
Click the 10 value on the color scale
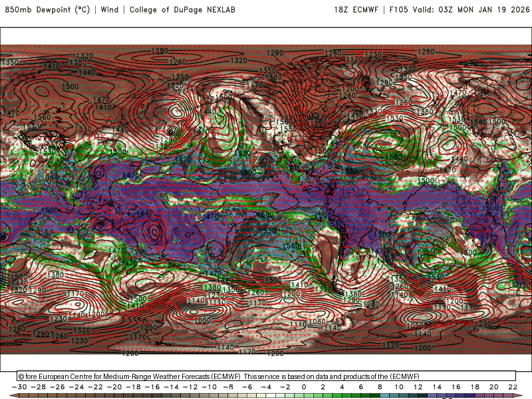399,387
